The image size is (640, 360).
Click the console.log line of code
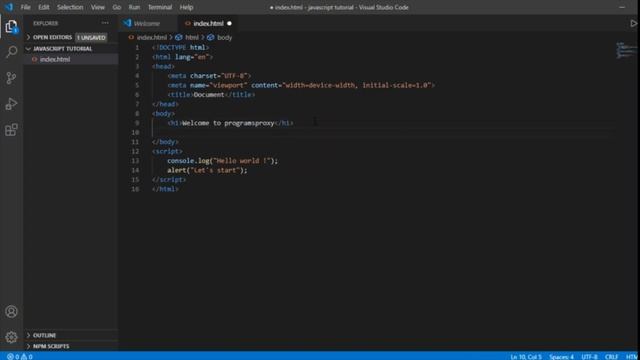222,161
